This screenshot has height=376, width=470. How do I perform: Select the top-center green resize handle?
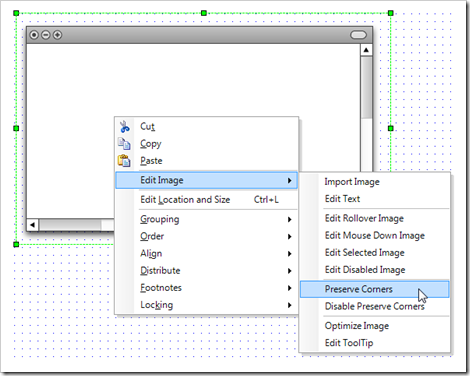click(204, 13)
